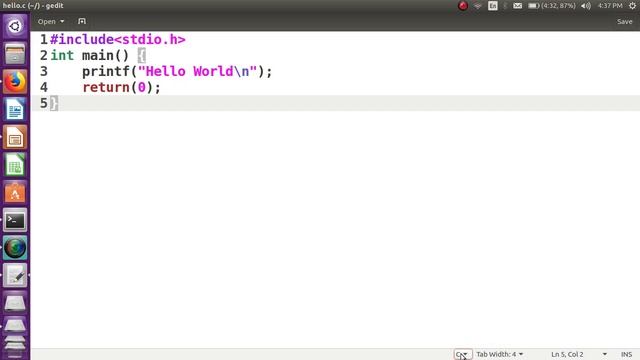The height and width of the screenshot is (360, 640).
Task: Click the printf "Hello World\n" line
Action: pos(177,71)
